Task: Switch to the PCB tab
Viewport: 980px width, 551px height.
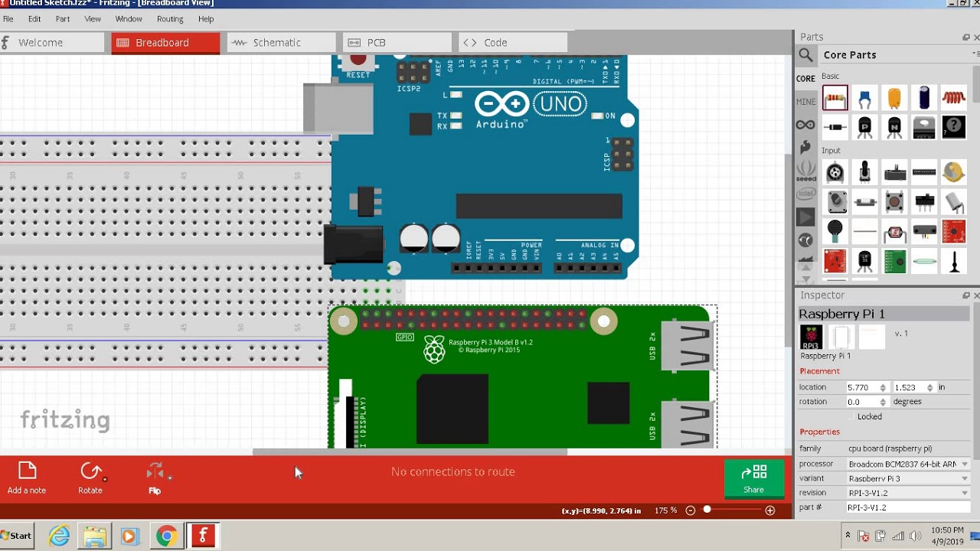Action: (x=397, y=43)
